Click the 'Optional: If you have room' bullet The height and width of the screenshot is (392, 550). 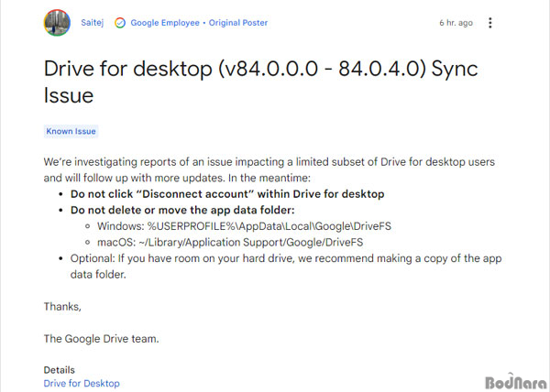click(286, 267)
